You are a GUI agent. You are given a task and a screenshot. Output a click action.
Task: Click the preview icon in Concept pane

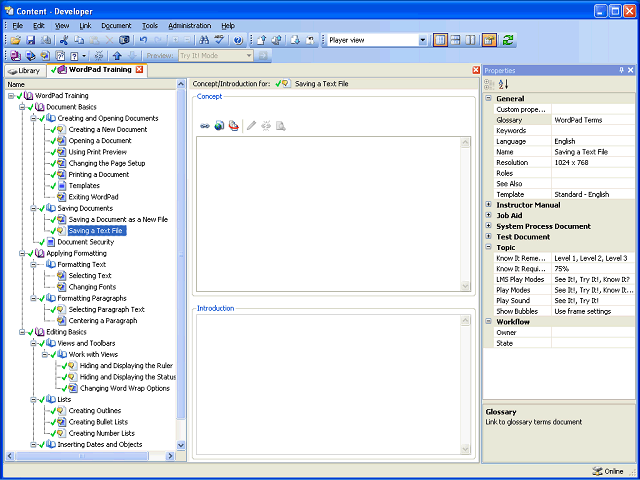280,126
